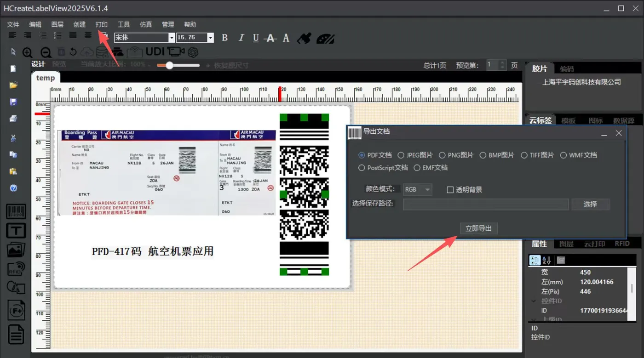644x358 pixels.
Task: Open the cloud upload icon
Action: click(87, 52)
